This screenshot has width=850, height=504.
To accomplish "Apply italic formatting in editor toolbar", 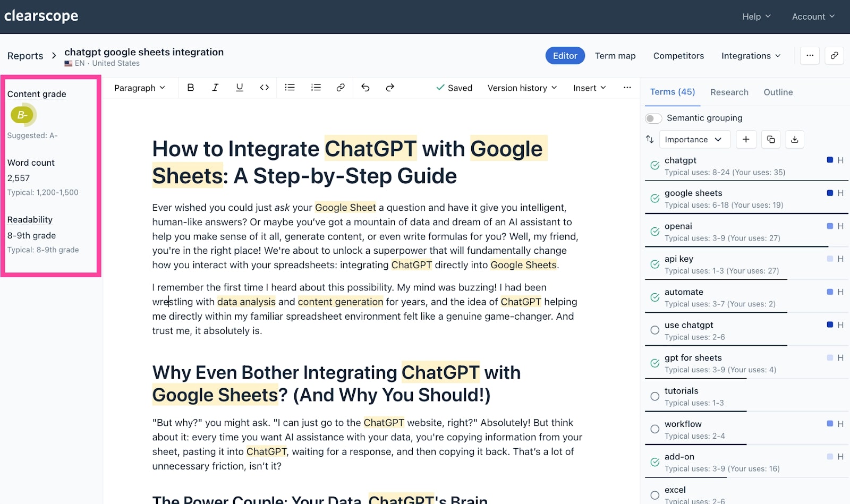I will 215,88.
